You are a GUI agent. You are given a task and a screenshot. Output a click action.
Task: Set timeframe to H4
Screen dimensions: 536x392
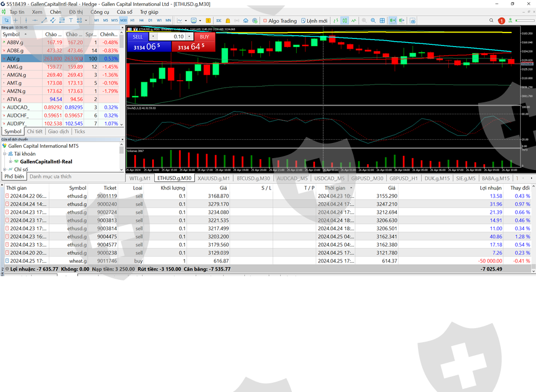click(x=141, y=21)
